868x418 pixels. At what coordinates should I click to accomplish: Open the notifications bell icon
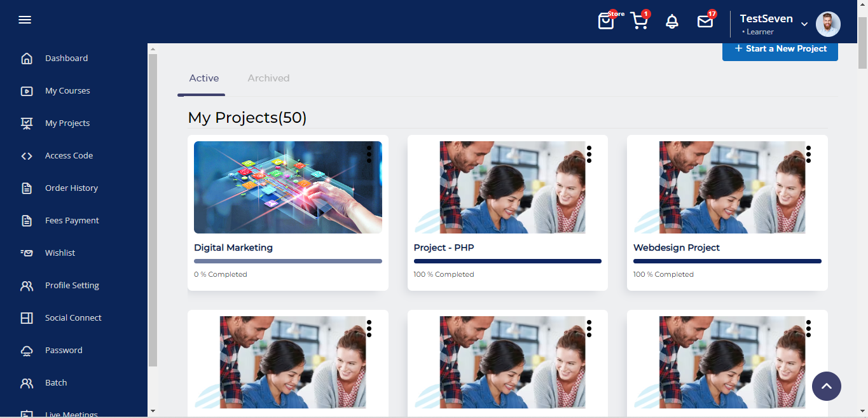(672, 22)
